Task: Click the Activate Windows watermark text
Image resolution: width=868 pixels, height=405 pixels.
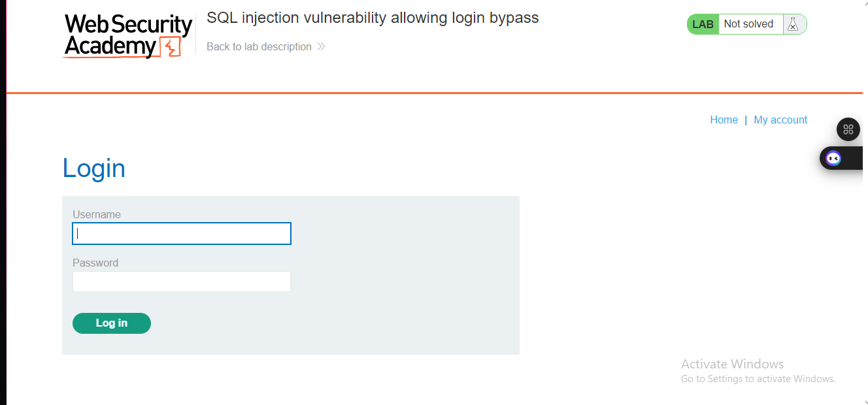Action: click(732, 364)
